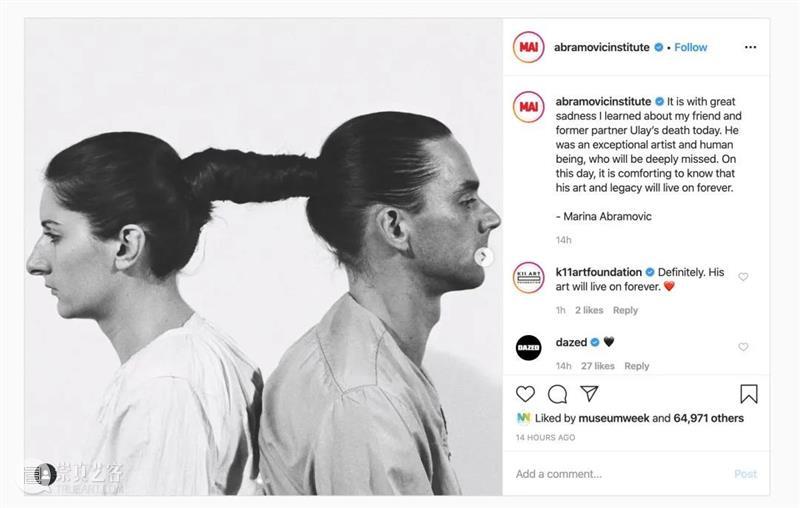The width and height of the screenshot is (800, 508).
Task: Open the comment bubble icon
Action: tap(557, 394)
